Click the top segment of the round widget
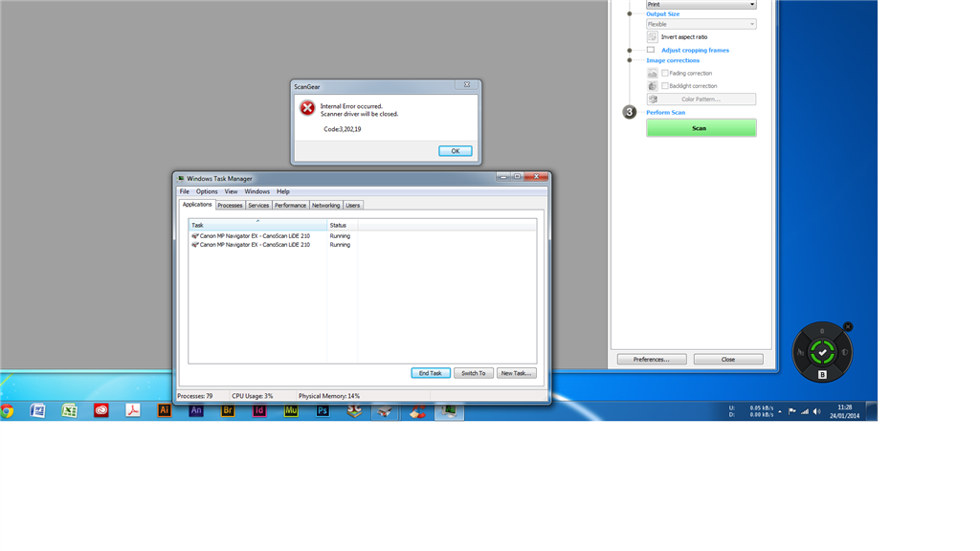 pyautogui.click(x=822, y=331)
